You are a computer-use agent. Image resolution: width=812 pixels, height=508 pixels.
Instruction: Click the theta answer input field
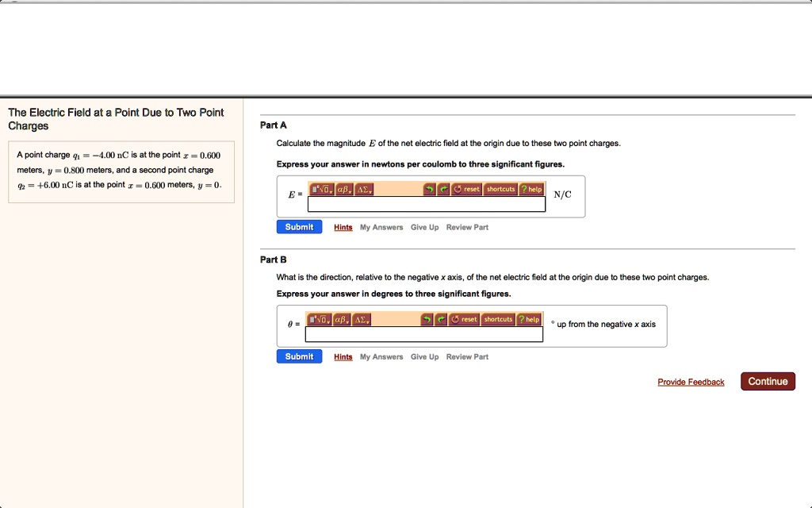pyautogui.click(x=424, y=334)
